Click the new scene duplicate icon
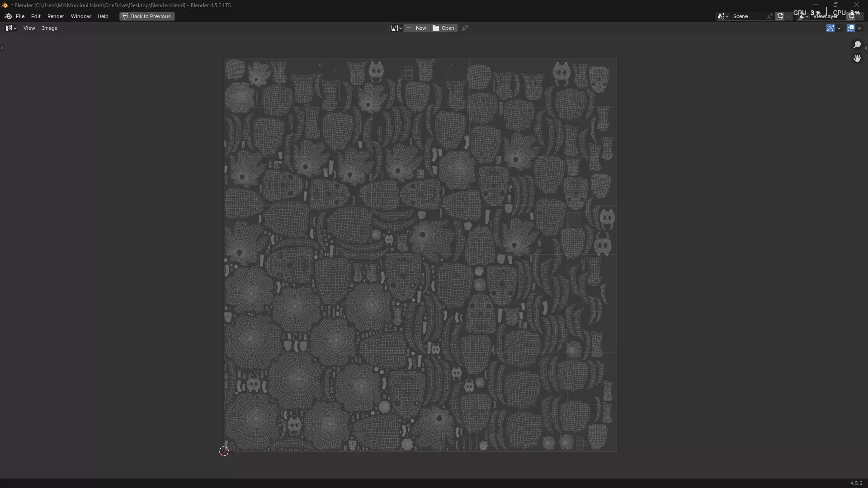Image resolution: width=868 pixels, height=488 pixels. (780, 16)
